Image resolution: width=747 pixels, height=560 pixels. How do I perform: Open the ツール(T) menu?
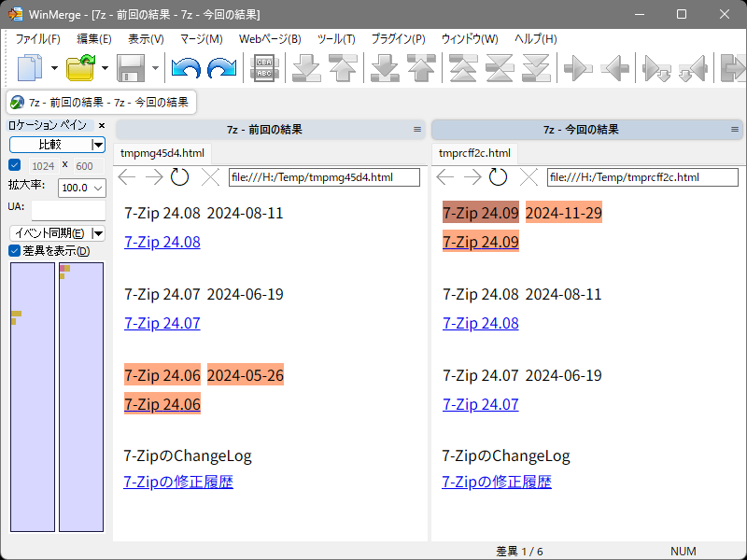(336, 39)
